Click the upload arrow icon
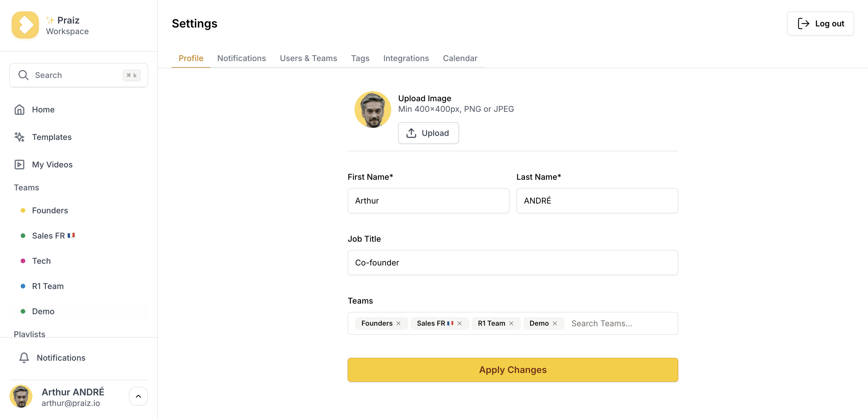Image resolution: width=868 pixels, height=418 pixels. (x=411, y=133)
